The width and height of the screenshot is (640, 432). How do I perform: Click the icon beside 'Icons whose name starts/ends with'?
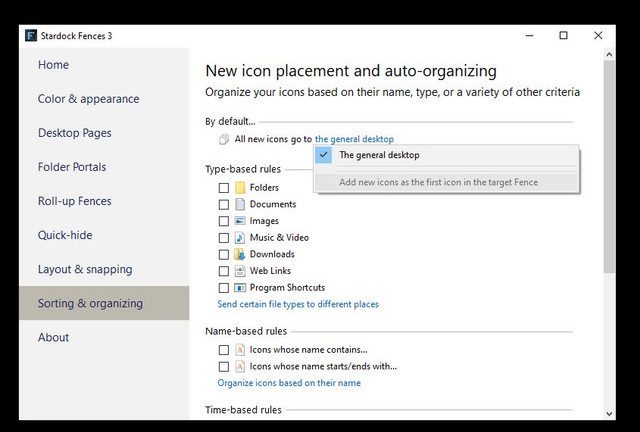pos(240,367)
